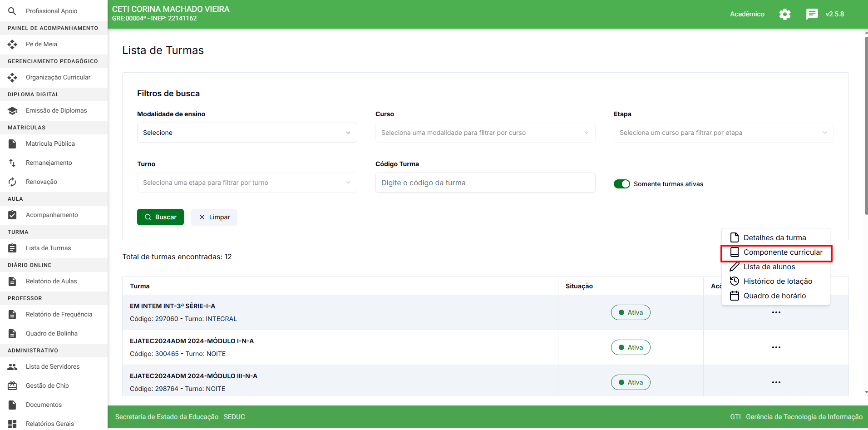Open the chat messages icon
This screenshot has width=868, height=430.
(x=812, y=14)
